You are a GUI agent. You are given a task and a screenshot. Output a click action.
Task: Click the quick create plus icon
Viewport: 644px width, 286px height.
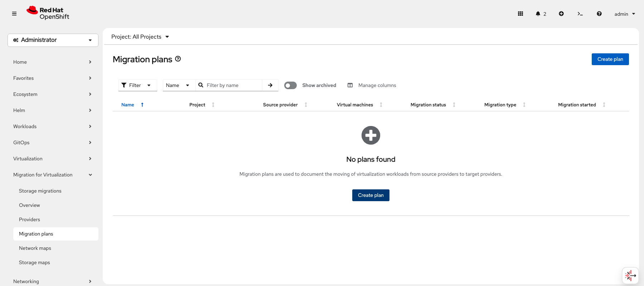(x=561, y=14)
